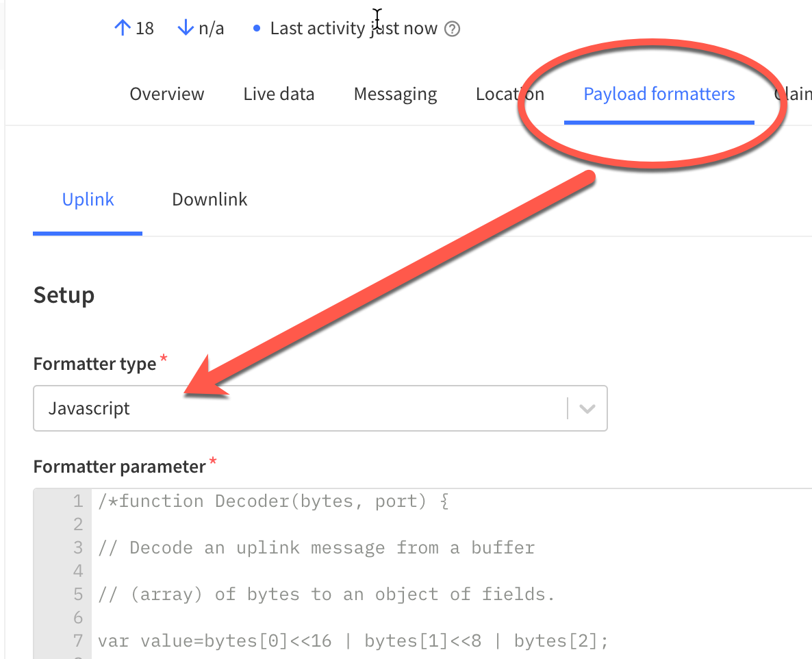The image size is (812, 659).
Task: Click the Decode an uplink message comment line
Action: (316, 548)
